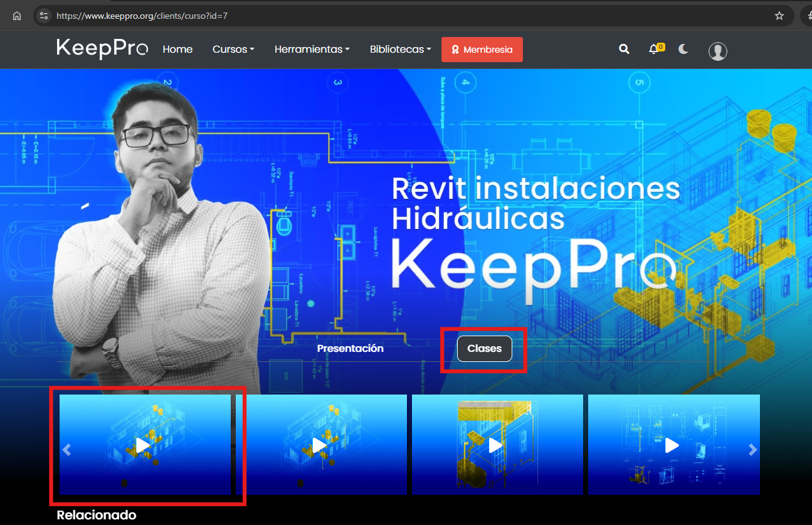The height and width of the screenshot is (525, 812).
Task: Click the notification count badge
Action: click(661, 46)
